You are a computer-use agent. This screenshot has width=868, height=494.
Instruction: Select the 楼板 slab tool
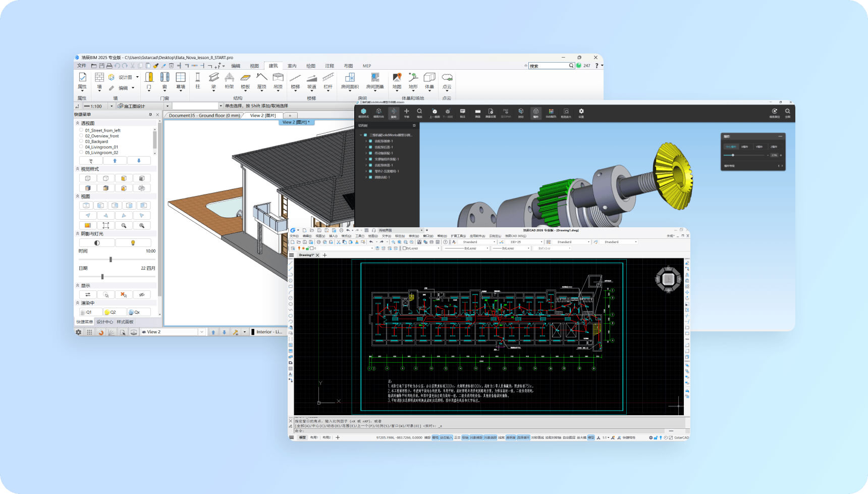coord(245,80)
